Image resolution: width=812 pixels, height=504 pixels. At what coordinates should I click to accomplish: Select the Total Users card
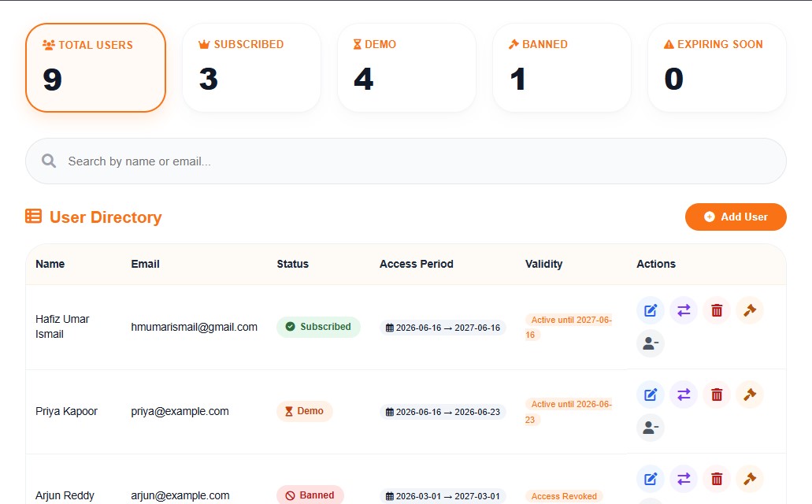click(96, 68)
